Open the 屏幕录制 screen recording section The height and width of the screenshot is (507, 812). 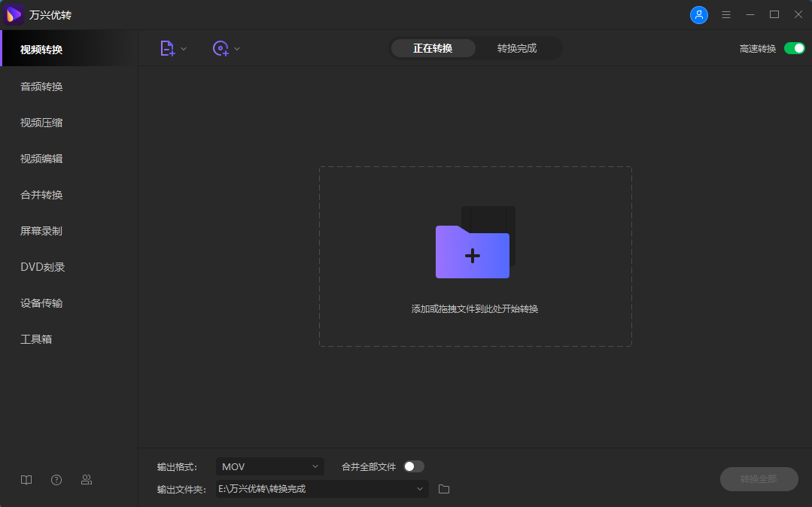point(41,231)
